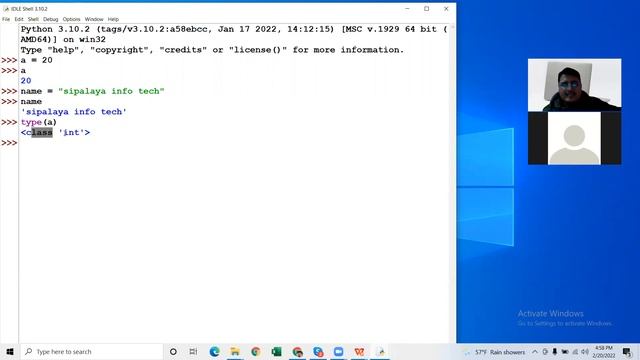640x360 pixels.
Task: Show hidden system tray icons
Action: (x=535, y=352)
